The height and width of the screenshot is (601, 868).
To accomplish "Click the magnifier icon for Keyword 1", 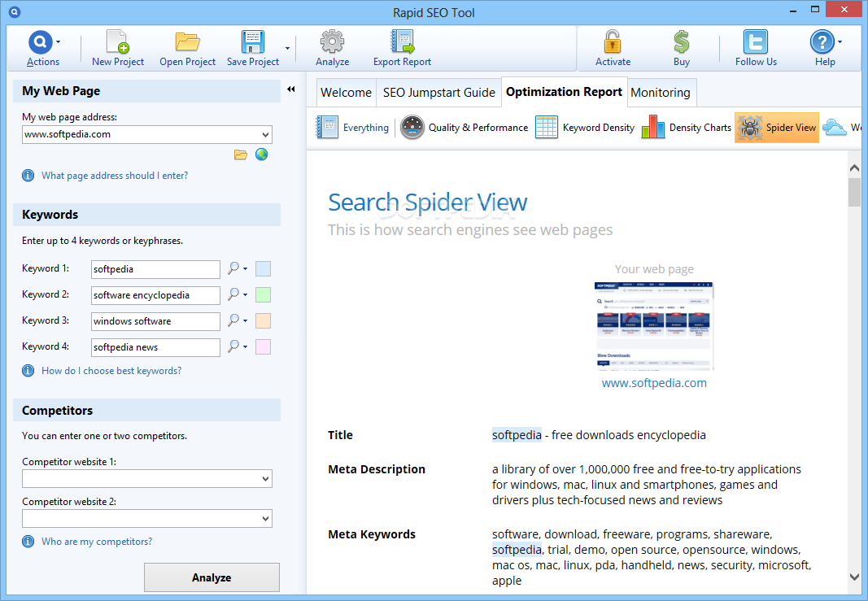I will point(233,268).
